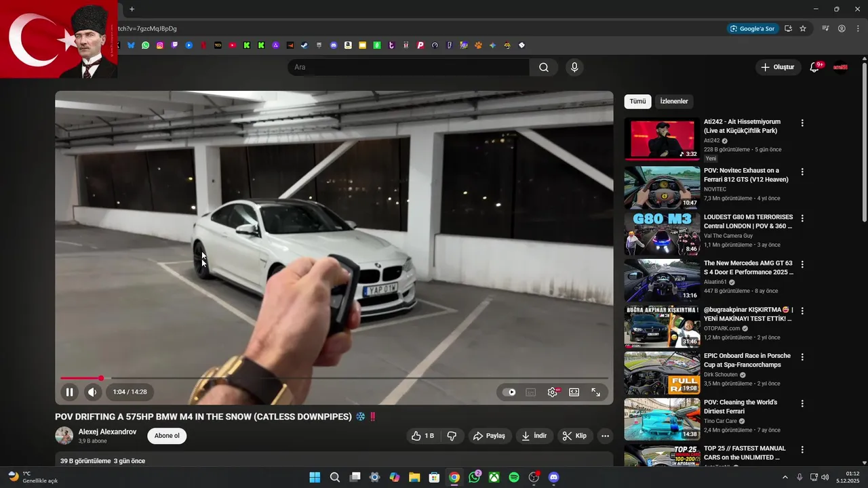Screen dimensions: 868x488
Task: Select the 'Tümü' filter chip
Action: click(x=637, y=102)
